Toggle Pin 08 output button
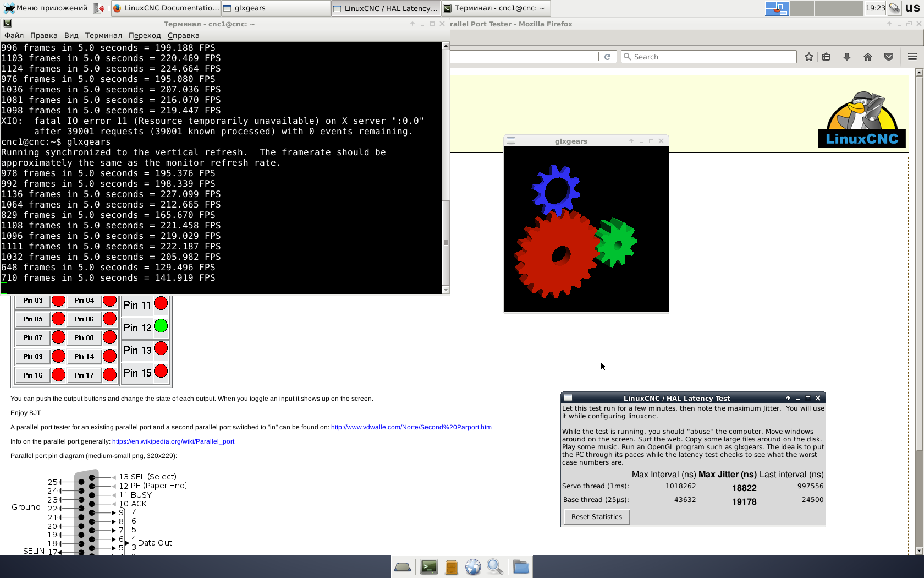Image resolution: width=924 pixels, height=578 pixels. pos(84,338)
